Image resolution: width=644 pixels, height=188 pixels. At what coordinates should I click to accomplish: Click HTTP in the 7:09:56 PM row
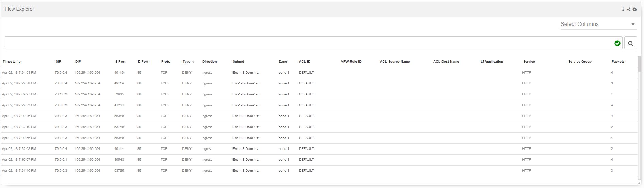[527, 138]
